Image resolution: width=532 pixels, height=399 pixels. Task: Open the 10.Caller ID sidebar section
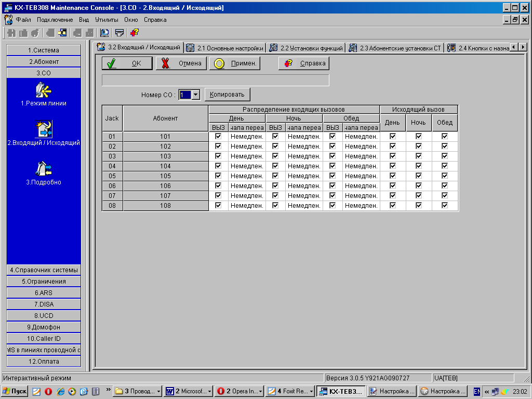[x=44, y=339]
